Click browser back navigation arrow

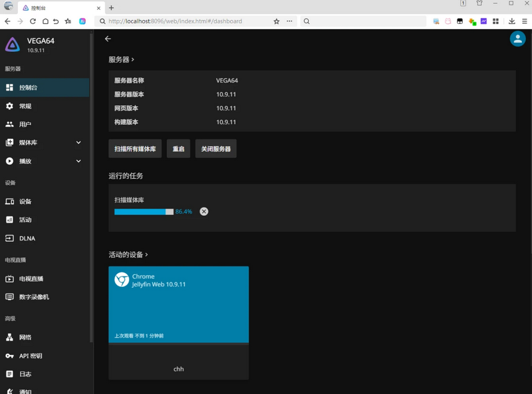7,21
